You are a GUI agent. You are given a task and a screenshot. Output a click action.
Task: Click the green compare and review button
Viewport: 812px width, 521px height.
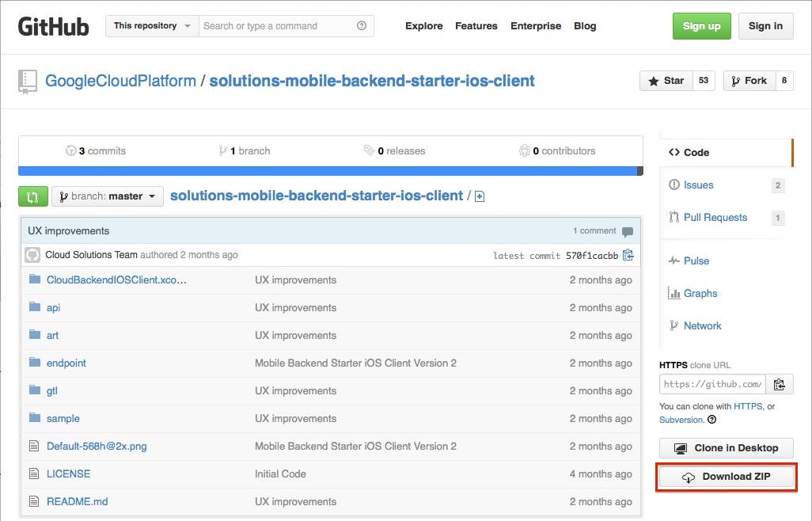tap(32, 196)
